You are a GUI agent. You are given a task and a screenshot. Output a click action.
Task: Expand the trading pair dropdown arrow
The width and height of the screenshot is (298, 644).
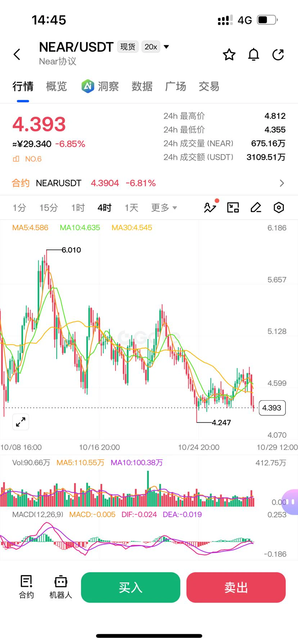[x=166, y=47]
